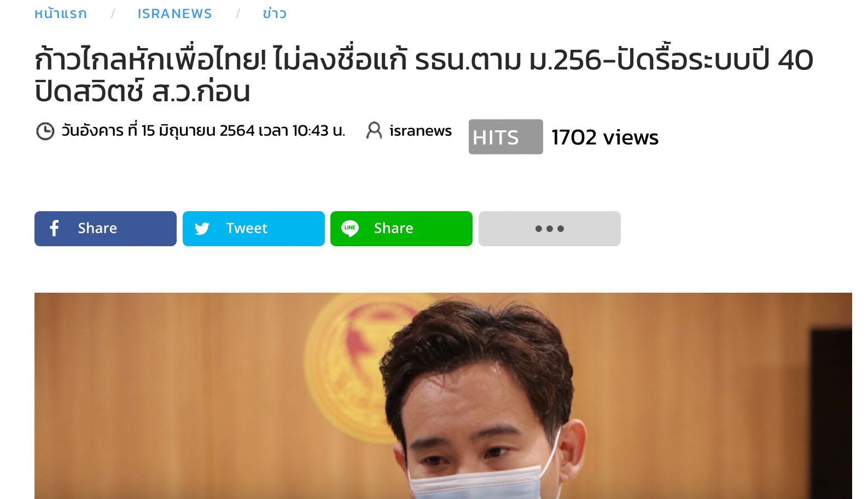The height and width of the screenshot is (499, 868).
Task: Click the author person icon
Action: coord(374,130)
